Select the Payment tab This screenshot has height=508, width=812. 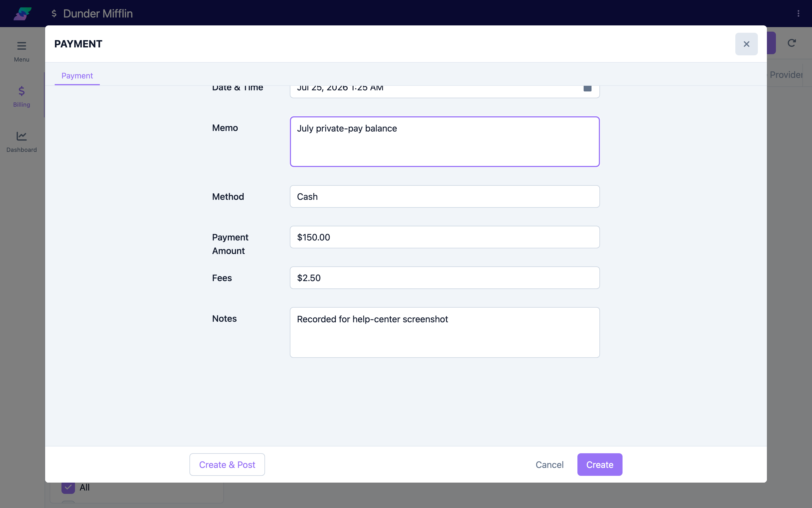point(77,76)
